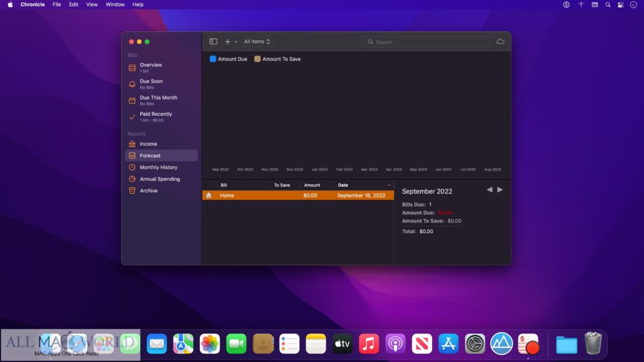The image size is (644, 362).
Task: Toggle the sort direction arrow in Date column
Action: pos(389,185)
